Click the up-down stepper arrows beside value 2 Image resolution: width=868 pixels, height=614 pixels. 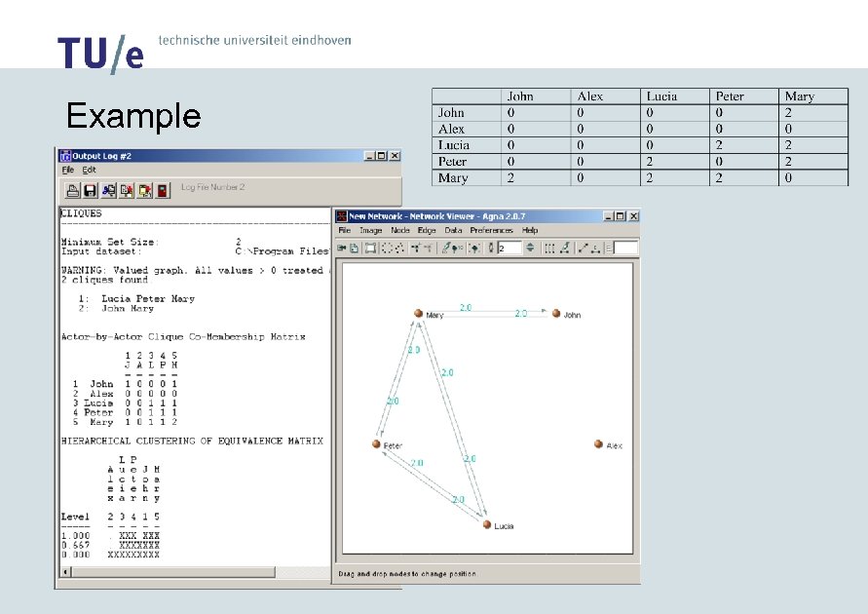coord(530,248)
